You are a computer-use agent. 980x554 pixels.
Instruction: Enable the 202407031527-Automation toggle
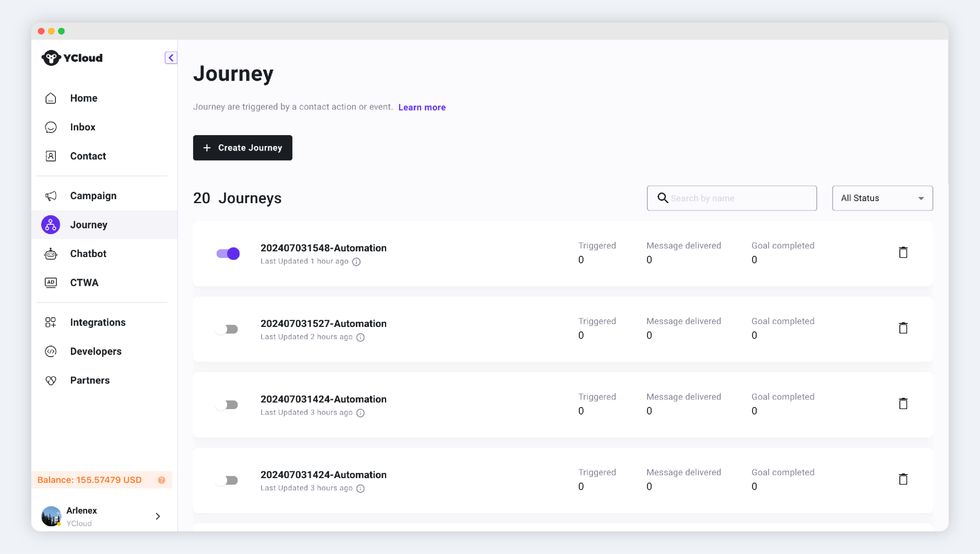click(x=227, y=329)
